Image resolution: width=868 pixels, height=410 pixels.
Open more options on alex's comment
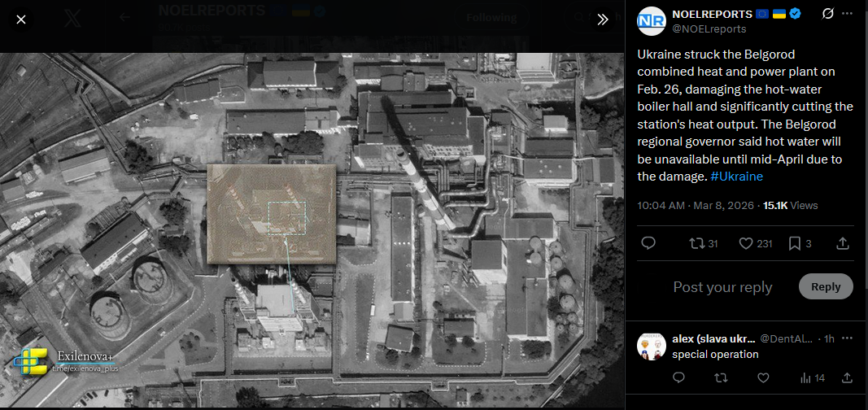tap(847, 338)
